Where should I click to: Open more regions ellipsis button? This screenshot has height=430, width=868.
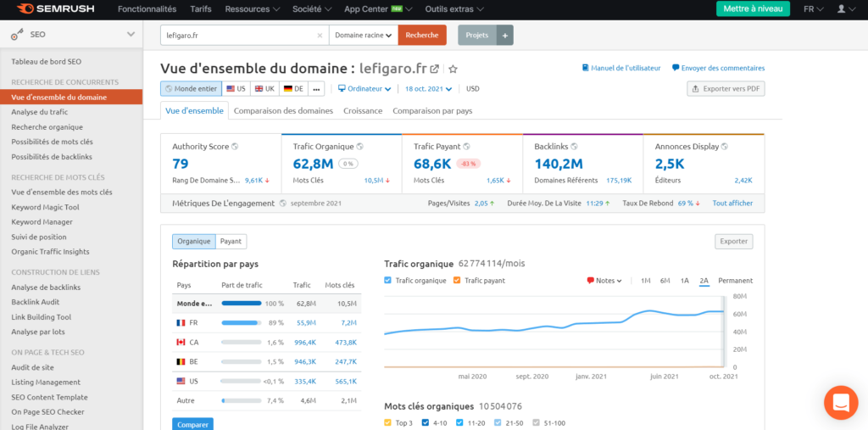coord(316,89)
